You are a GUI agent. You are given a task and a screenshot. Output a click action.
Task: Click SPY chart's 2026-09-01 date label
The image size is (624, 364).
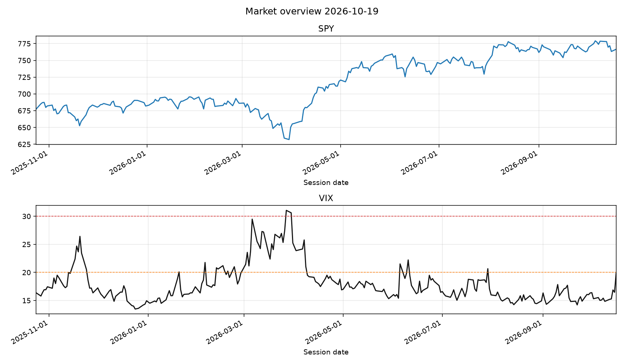(x=520, y=162)
